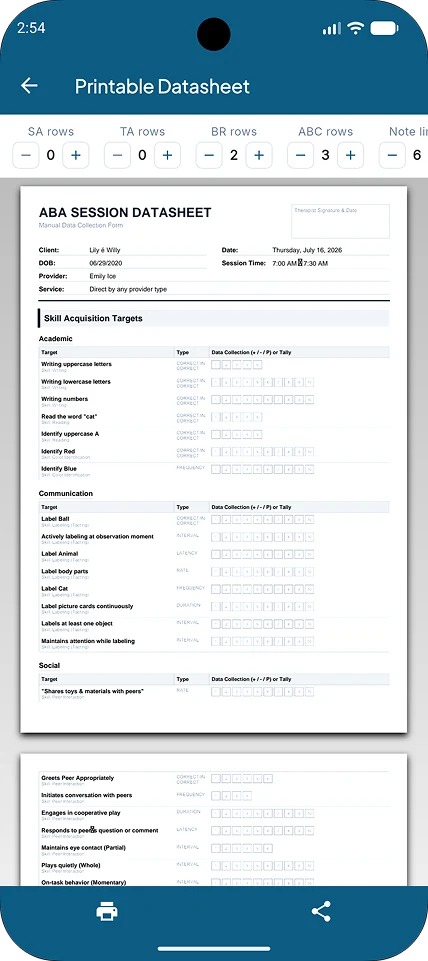
Task: Increase SA rows count
Action: click(75, 156)
